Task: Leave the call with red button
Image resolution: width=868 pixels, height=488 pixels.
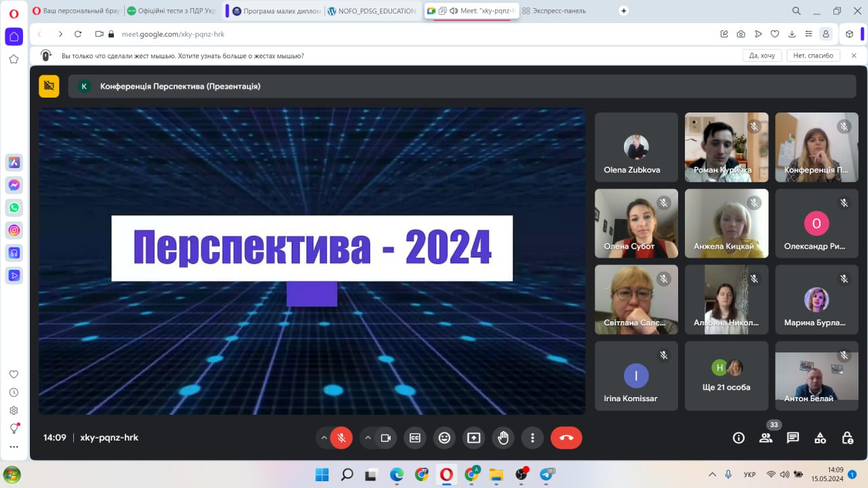Action: (566, 438)
